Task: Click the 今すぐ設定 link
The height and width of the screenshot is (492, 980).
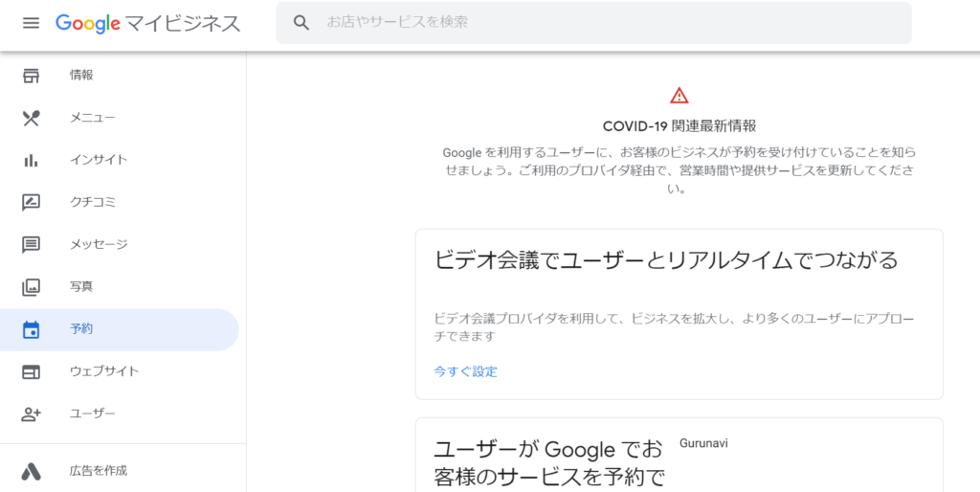Action: coord(466,372)
